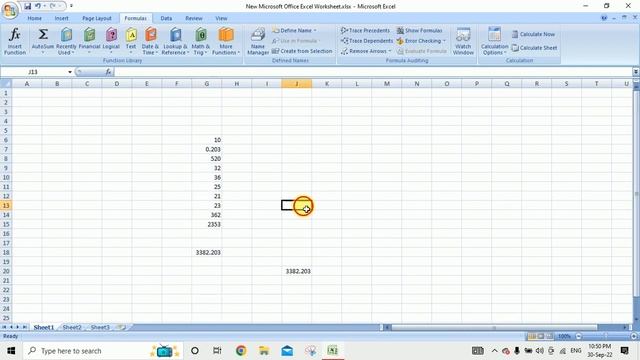Open the Home ribbon tab
Screen dimensions: 640x360
click(x=34, y=18)
